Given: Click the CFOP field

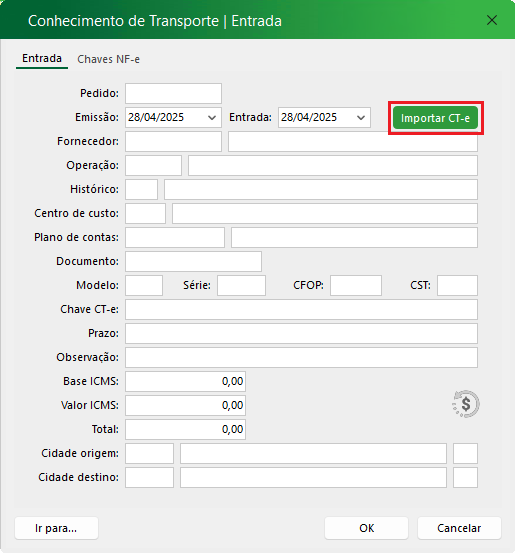Looking at the screenshot, I should tap(356, 285).
